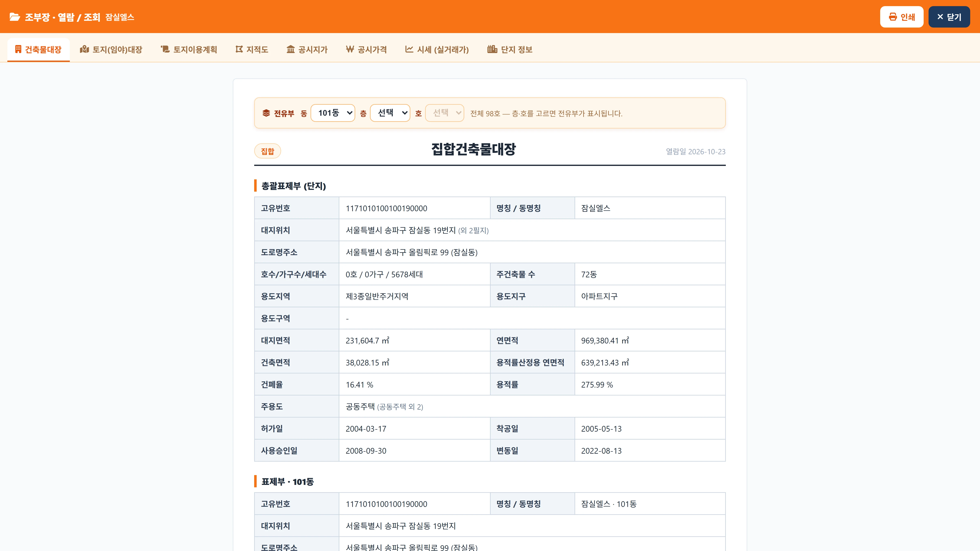
Task: Click the 인쇄 print button
Action: point(902,17)
